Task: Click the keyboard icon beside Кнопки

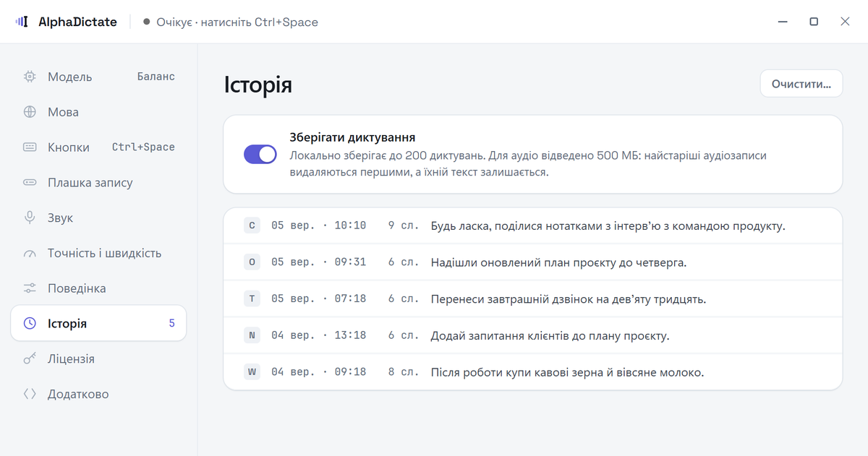Action: pyautogui.click(x=30, y=147)
